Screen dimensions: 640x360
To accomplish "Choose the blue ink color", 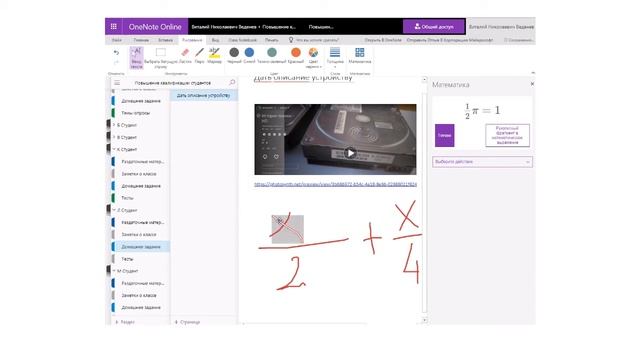I will tap(249, 56).
